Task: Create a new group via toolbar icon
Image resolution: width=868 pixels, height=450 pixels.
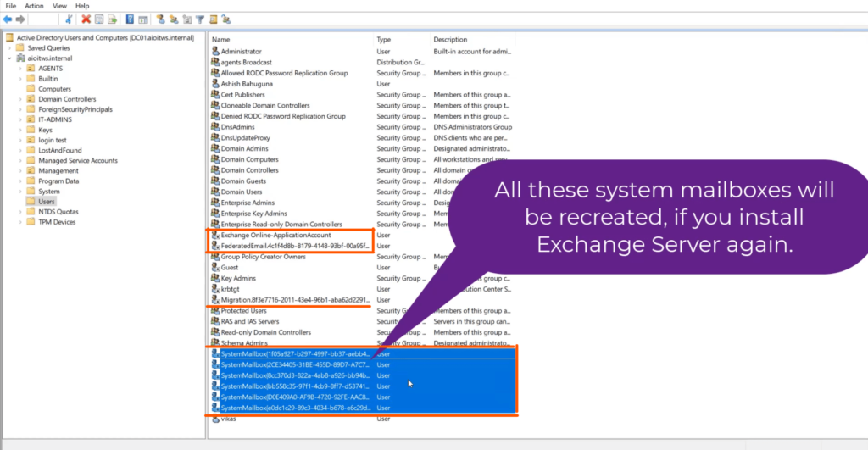Action: pos(174,19)
